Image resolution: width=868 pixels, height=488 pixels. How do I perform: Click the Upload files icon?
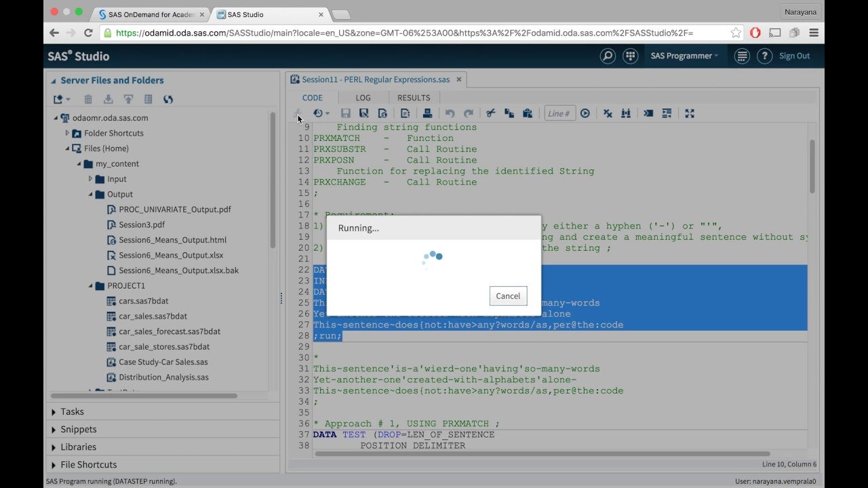[x=128, y=99]
